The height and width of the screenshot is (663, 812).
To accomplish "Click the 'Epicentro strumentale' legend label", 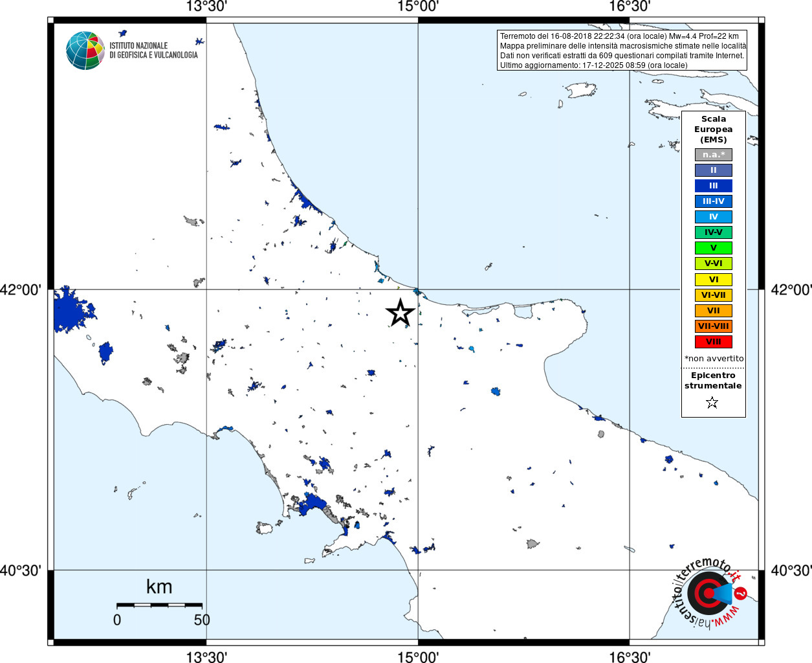I will tap(713, 381).
